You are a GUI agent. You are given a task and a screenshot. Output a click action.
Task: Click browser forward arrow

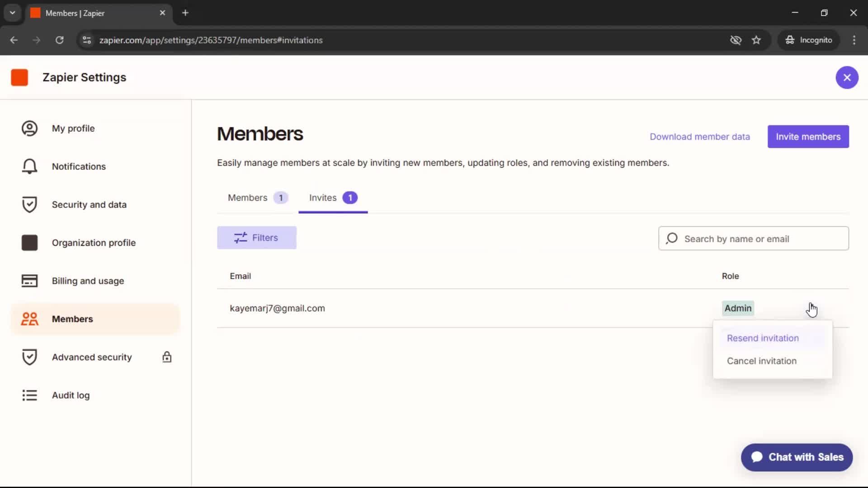tap(37, 40)
